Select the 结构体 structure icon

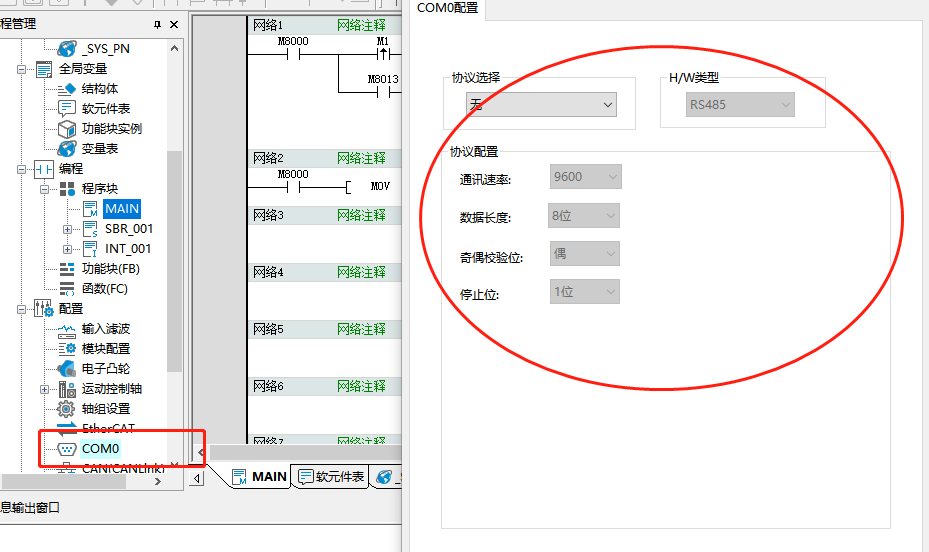tap(66, 89)
